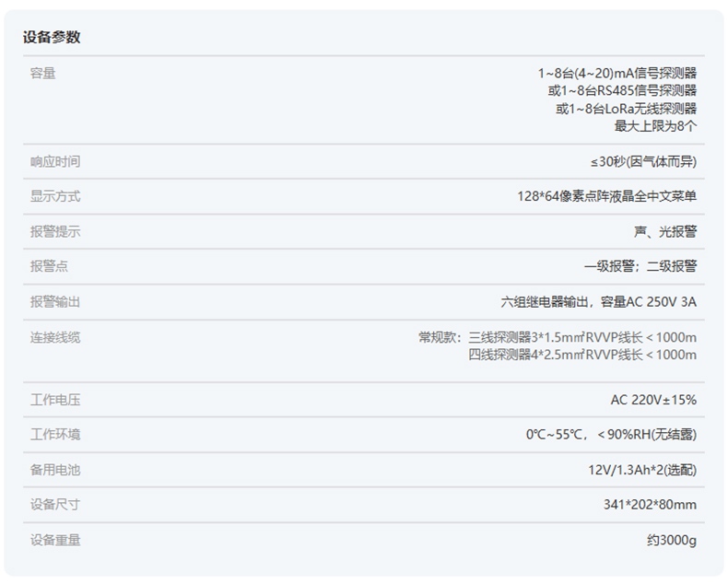The image size is (728, 584).
Task: Click the 工作环境 row label
Action: click(55, 434)
